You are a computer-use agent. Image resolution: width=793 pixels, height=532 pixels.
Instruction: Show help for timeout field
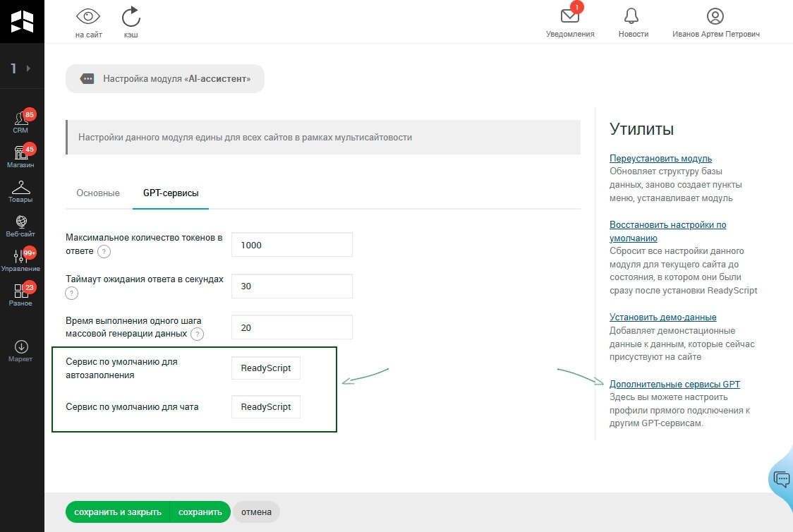(x=71, y=293)
